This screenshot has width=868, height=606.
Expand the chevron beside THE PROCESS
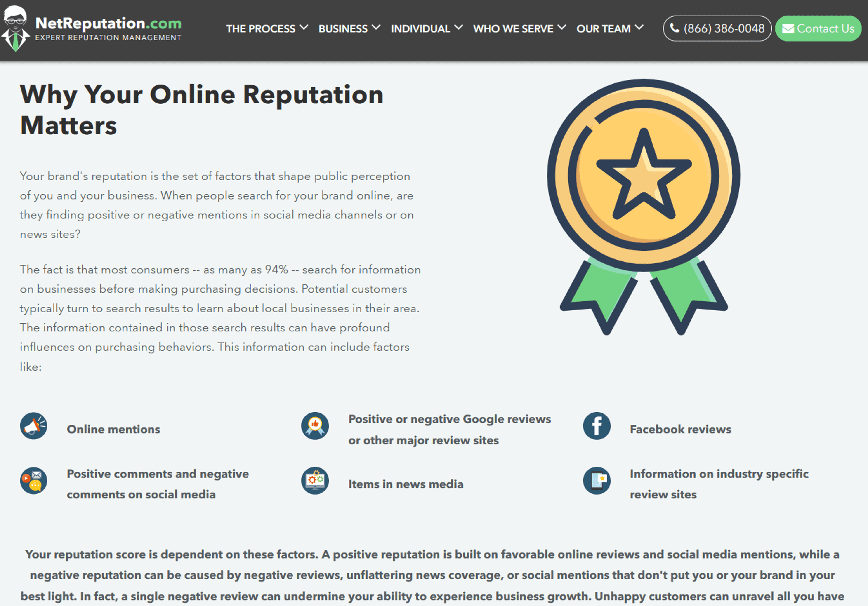(x=304, y=28)
